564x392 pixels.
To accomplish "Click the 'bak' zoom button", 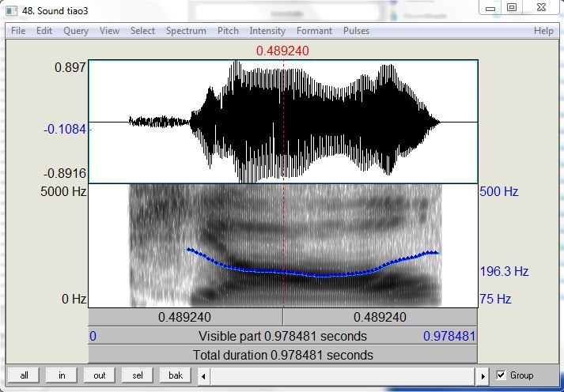I will click(x=176, y=375).
